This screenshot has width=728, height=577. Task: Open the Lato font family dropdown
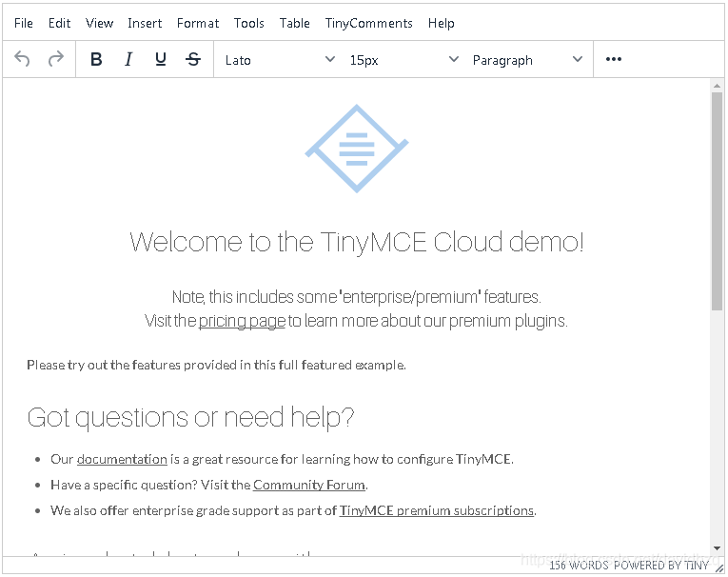pos(280,60)
